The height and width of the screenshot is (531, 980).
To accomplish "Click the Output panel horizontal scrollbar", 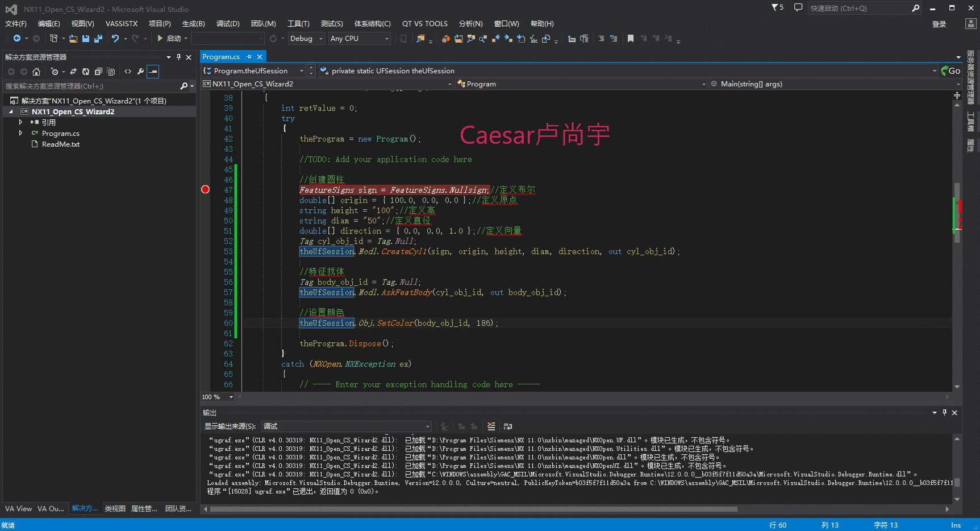I will point(473,509).
